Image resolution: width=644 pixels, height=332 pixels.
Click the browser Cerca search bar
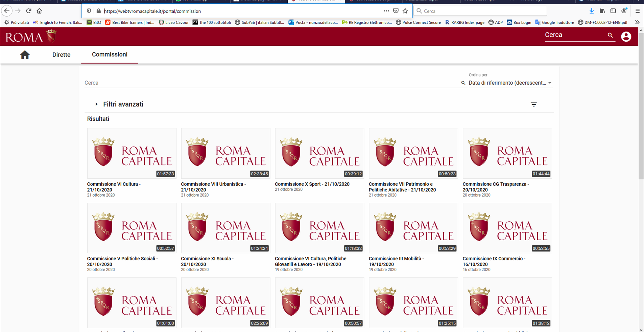[480, 11]
